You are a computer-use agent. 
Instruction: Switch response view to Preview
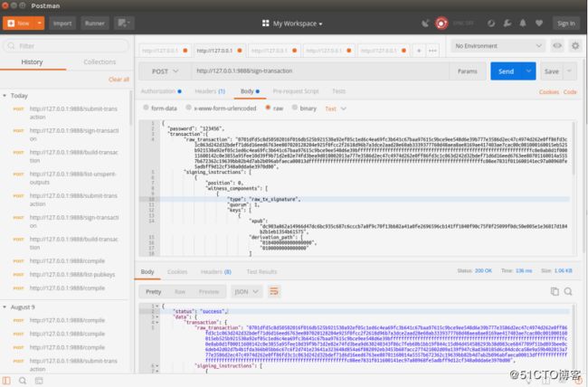209,292
